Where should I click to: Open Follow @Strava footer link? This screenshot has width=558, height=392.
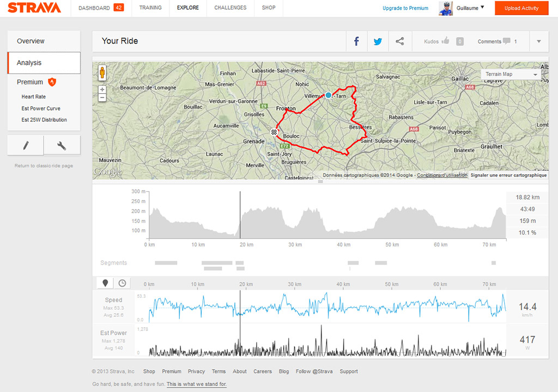pyautogui.click(x=314, y=371)
